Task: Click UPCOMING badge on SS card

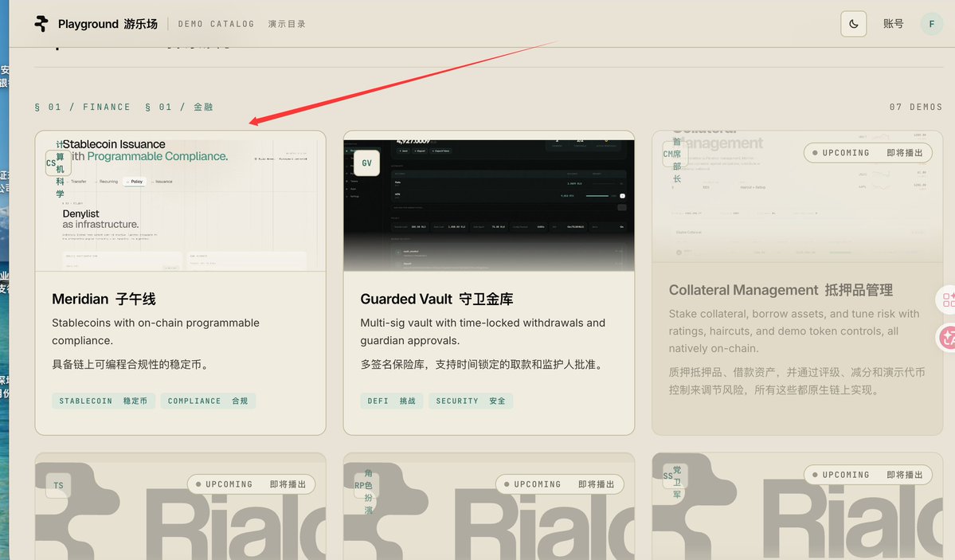Action: coord(868,475)
